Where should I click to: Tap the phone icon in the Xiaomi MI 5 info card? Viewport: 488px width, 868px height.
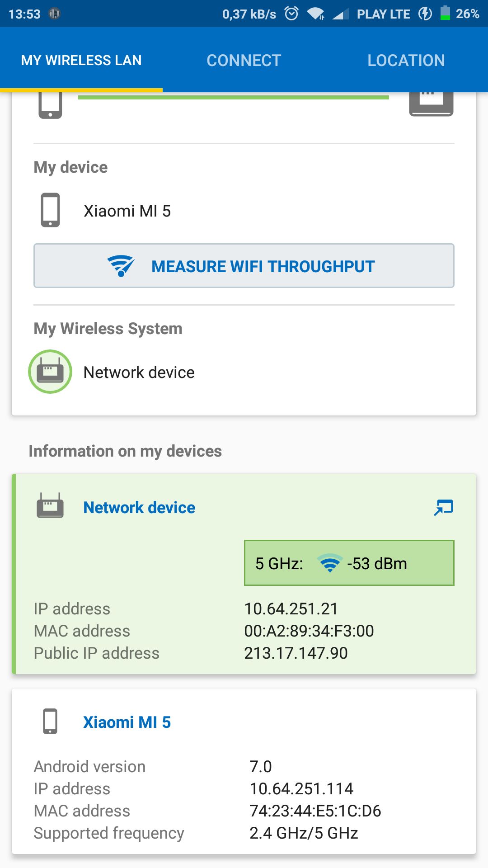click(x=50, y=721)
